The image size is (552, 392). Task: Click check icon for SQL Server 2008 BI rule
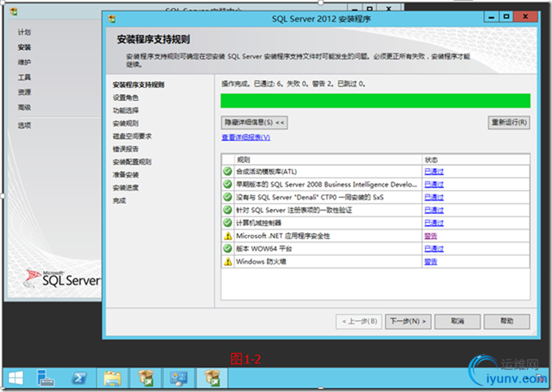click(x=228, y=185)
